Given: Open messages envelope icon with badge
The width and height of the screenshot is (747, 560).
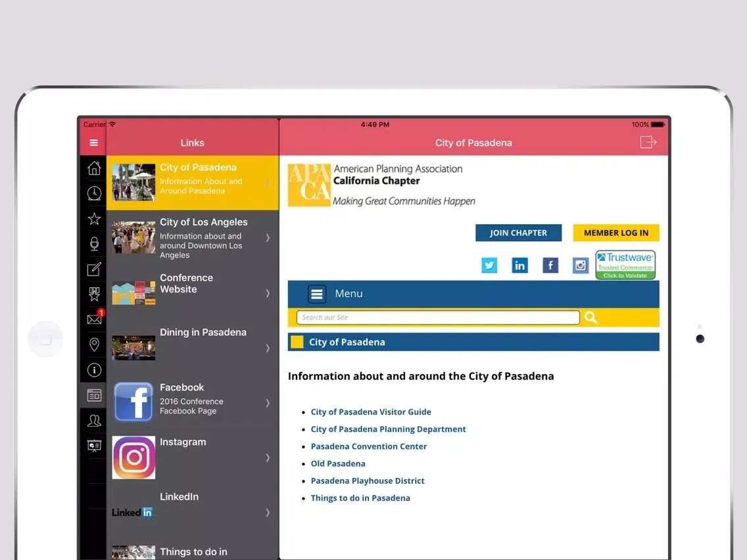Looking at the screenshot, I should tap(94, 319).
